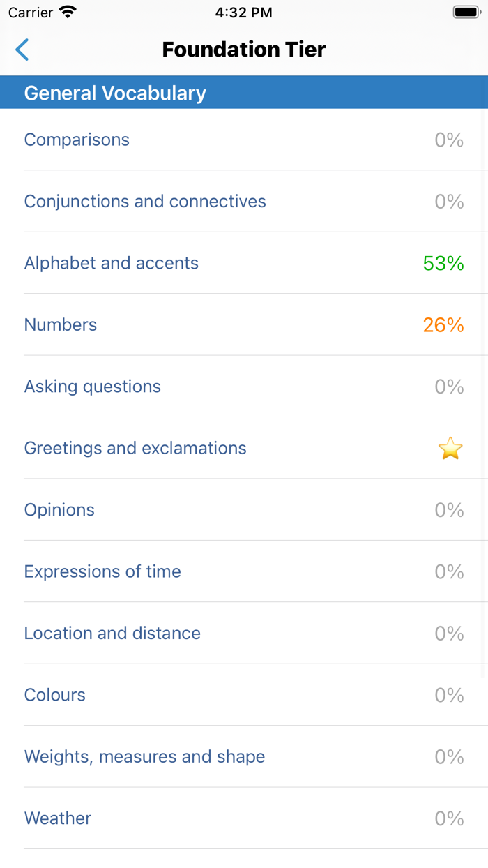Image resolution: width=488 pixels, height=868 pixels.
Task: Open Expressions of time
Action: 102,571
